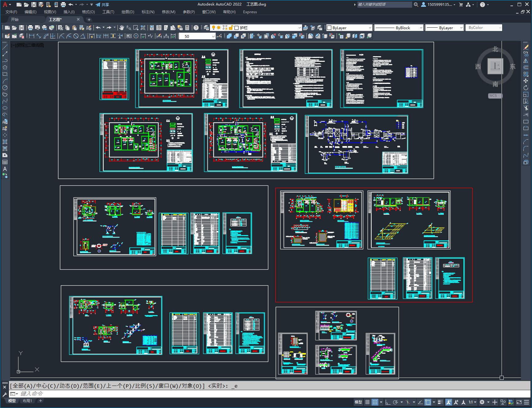Screen dimensions: 532x408
Task: Open the dimension style dropdown showing 50
Action: click(x=197, y=36)
